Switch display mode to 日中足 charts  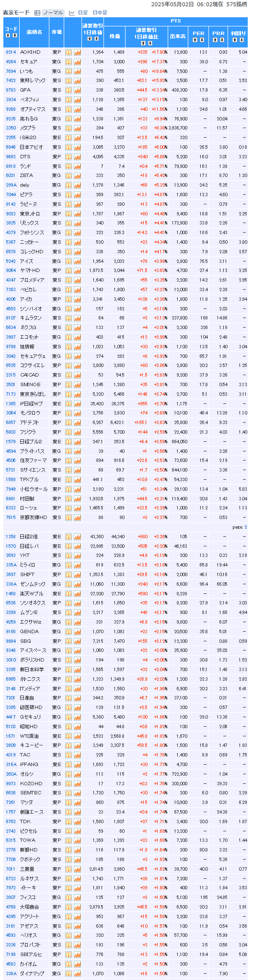100,12
